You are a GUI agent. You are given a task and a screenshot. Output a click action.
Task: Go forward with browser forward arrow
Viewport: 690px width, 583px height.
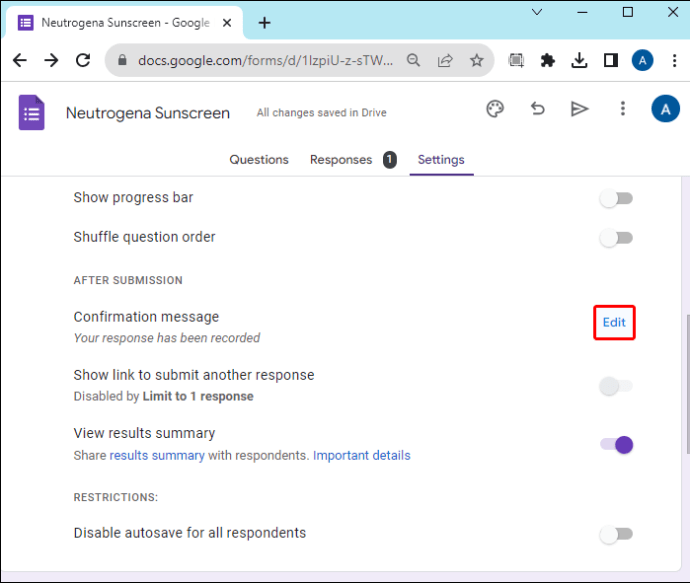(x=51, y=60)
